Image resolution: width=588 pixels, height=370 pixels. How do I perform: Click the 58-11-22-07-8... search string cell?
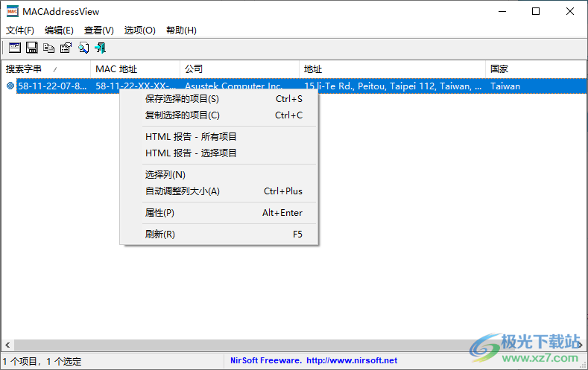(x=52, y=86)
